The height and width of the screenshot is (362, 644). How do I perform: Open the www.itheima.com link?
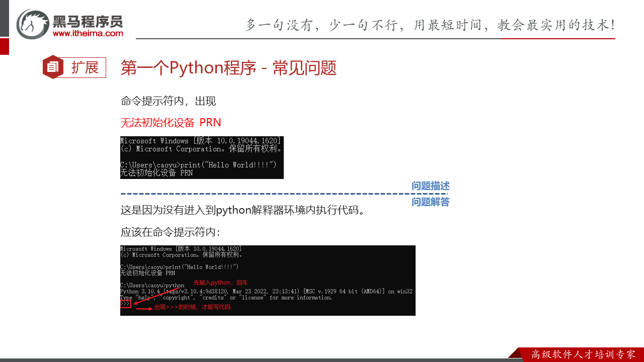pyautogui.click(x=88, y=34)
